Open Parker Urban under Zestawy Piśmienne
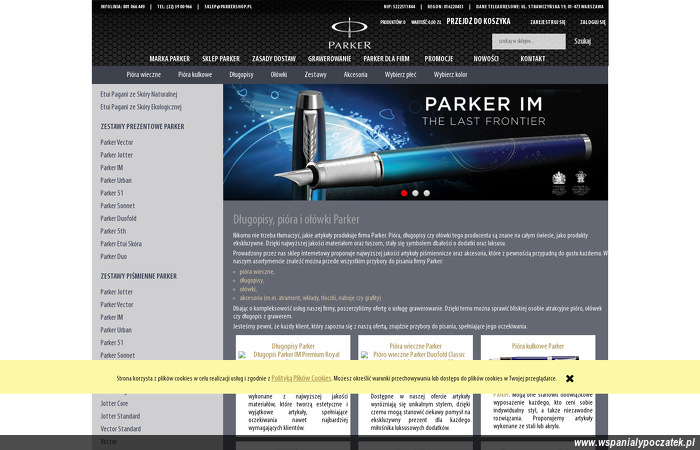700x450 pixels. click(116, 330)
